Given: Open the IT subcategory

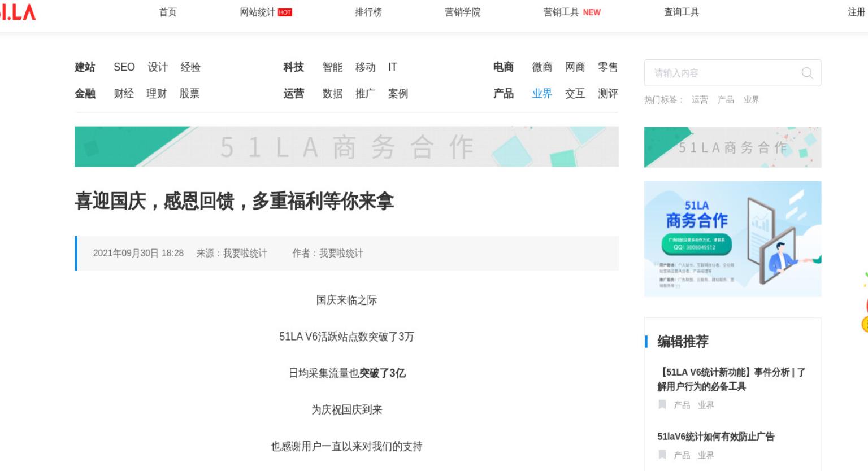Looking at the screenshot, I should (393, 67).
